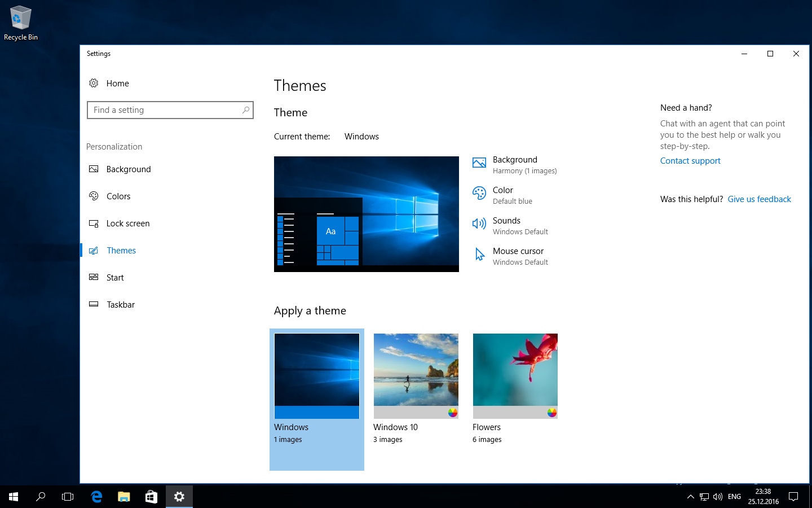Click the "Themes" page heading
The height and width of the screenshot is (508, 812).
[300, 86]
